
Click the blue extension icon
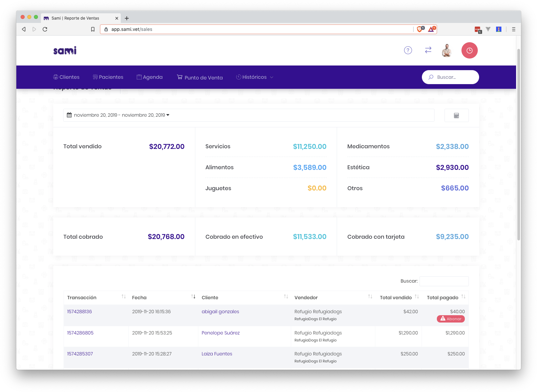click(499, 29)
